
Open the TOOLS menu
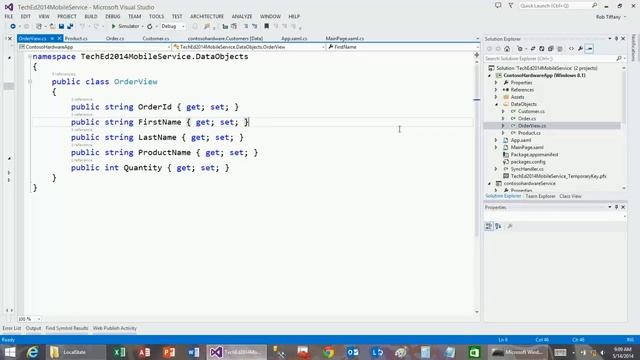156,16
